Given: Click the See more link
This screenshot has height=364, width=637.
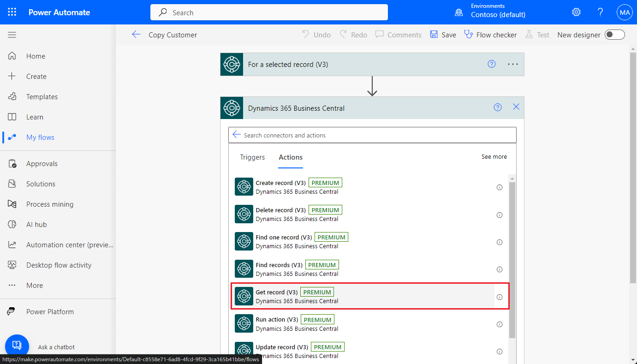Looking at the screenshot, I should click(494, 156).
